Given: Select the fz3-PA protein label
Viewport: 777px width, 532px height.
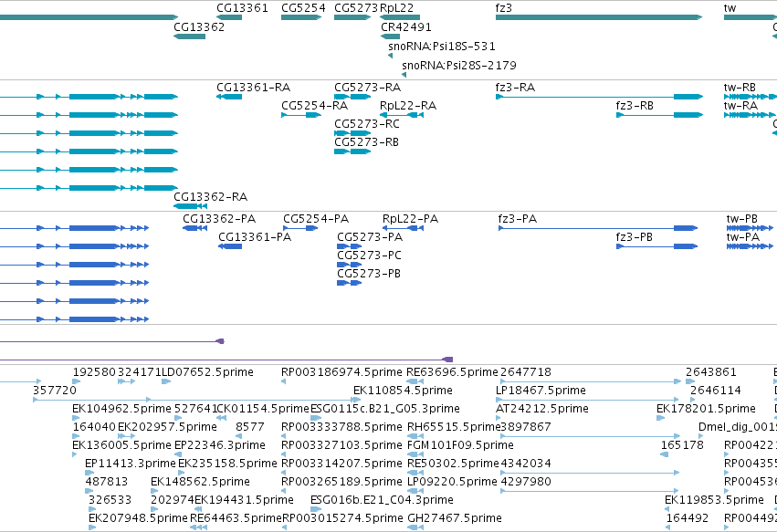Looking at the screenshot, I should click(518, 218).
